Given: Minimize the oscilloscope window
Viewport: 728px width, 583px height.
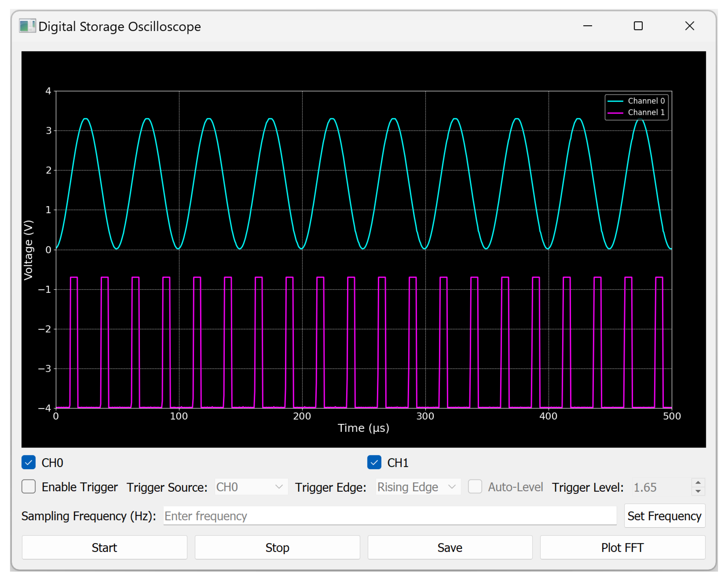Looking at the screenshot, I should pyautogui.click(x=587, y=26).
